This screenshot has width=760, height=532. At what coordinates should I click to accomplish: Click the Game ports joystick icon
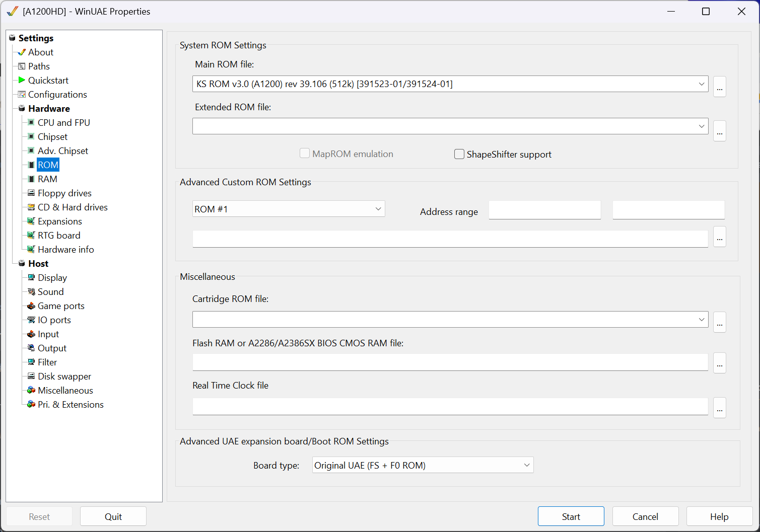(x=31, y=306)
